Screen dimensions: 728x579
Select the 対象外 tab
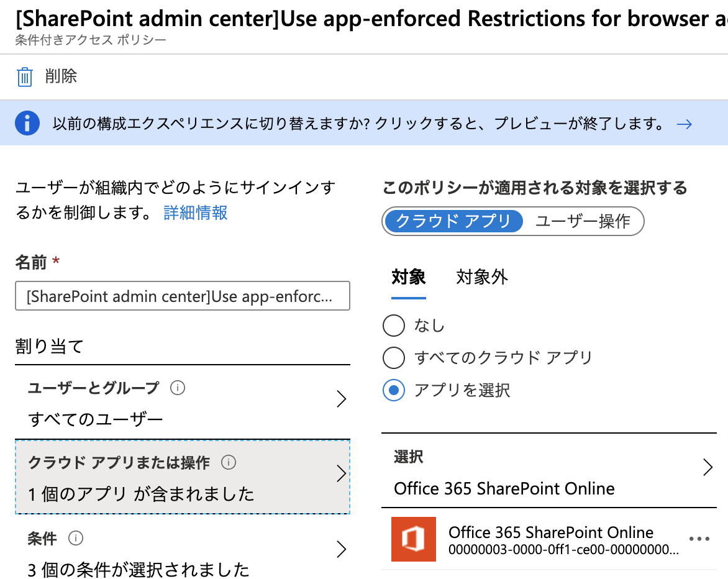[482, 277]
